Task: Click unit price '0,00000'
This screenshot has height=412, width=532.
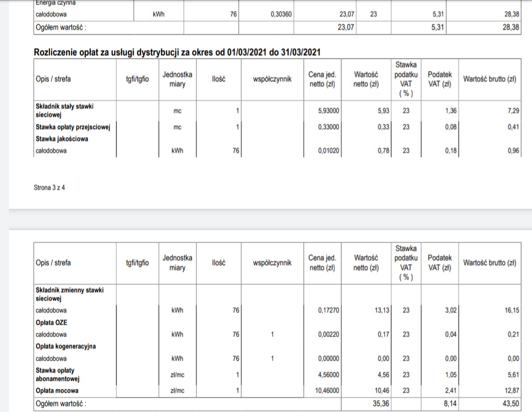Action: [329, 358]
